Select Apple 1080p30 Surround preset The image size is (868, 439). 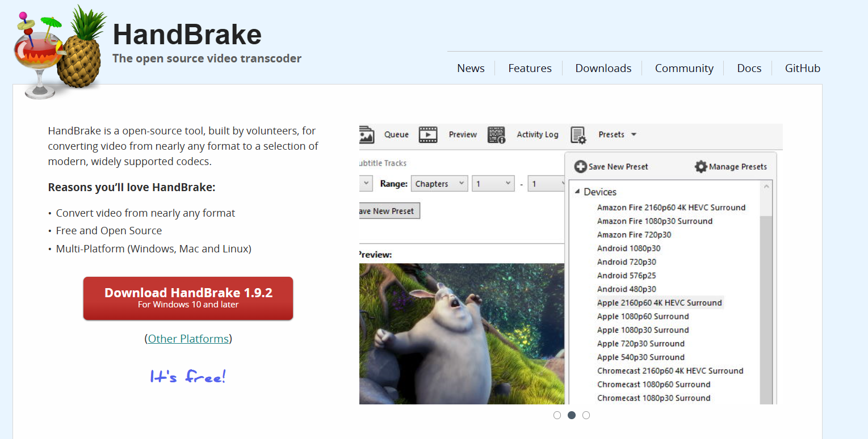click(x=643, y=330)
